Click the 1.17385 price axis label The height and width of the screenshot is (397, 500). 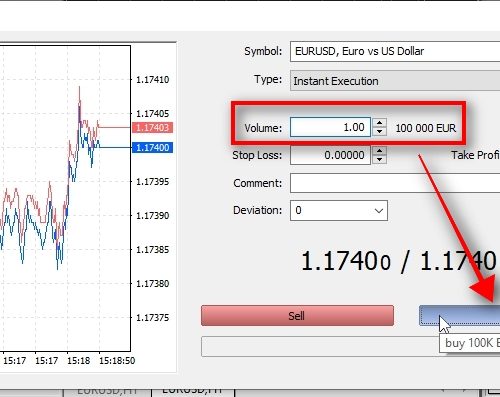(x=153, y=250)
